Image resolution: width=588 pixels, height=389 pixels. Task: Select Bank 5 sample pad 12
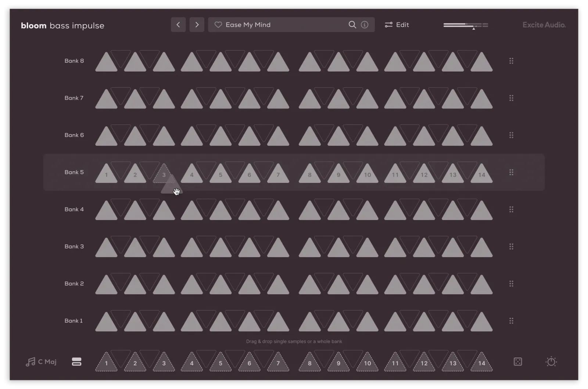point(424,174)
